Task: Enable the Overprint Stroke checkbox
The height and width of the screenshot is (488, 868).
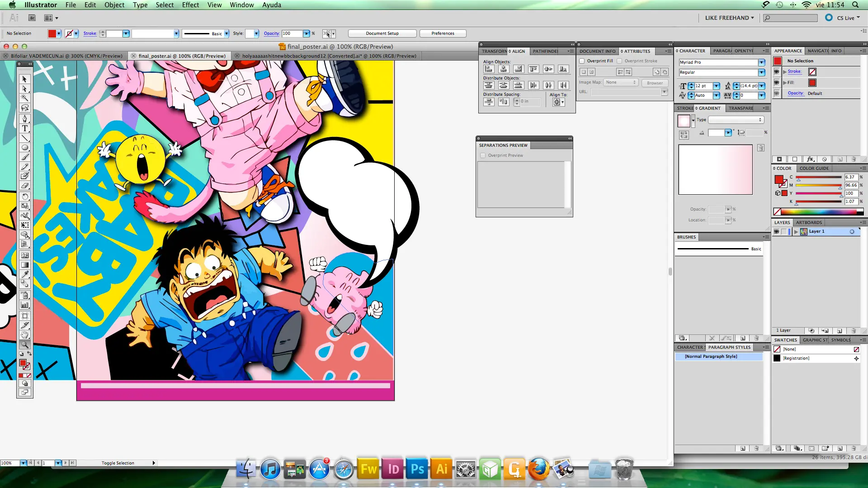Action: pos(620,61)
